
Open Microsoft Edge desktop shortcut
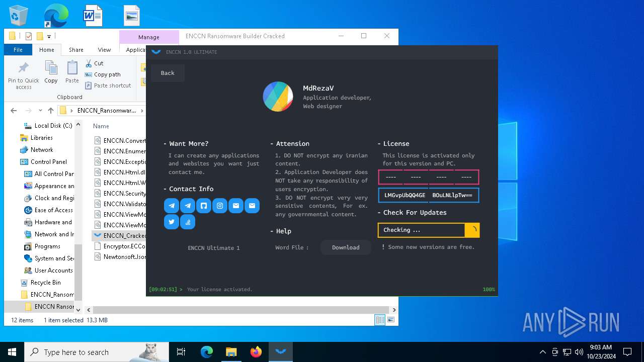tap(56, 16)
